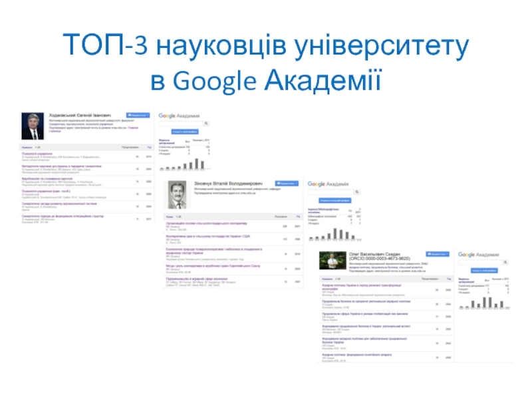
Task: Sort Ходаківський's articles by the citations column header
Action: [x=130, y=147]
